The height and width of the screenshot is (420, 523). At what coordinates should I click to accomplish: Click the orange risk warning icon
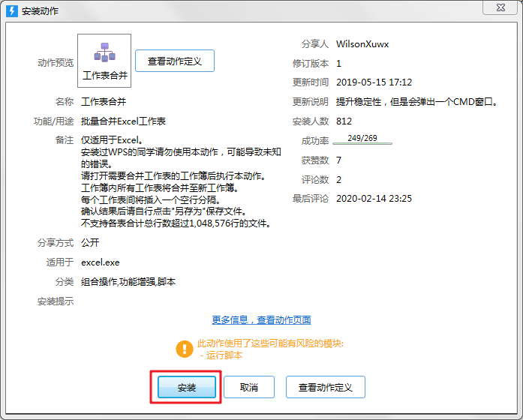tap(185, 349)
